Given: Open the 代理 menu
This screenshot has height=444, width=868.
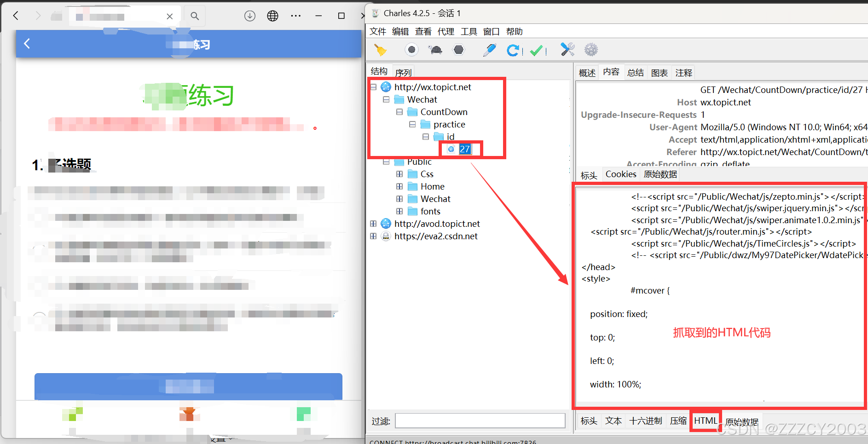Looking at the screenshot, I should pos(446,31).
